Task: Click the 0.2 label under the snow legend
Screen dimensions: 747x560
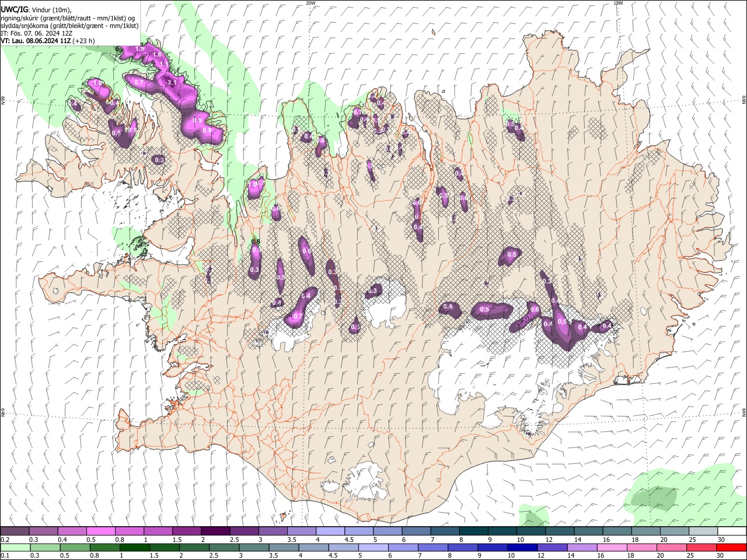Action: click(x=5, y=540)
